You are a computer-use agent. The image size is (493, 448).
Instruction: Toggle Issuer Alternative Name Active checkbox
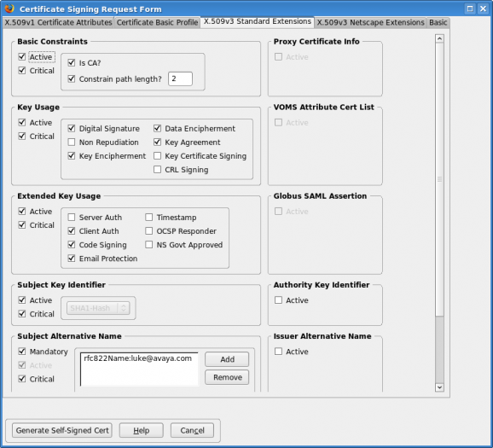278,352
